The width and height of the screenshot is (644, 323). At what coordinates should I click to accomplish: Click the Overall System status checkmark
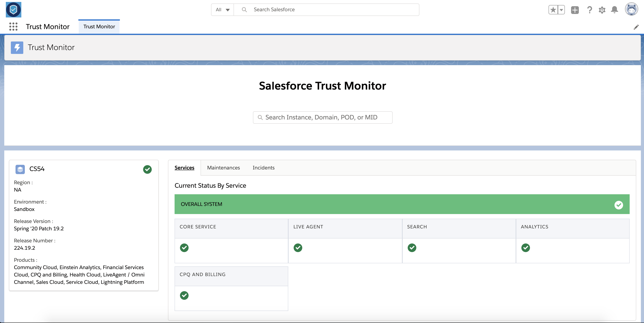(x=619, y=205)
